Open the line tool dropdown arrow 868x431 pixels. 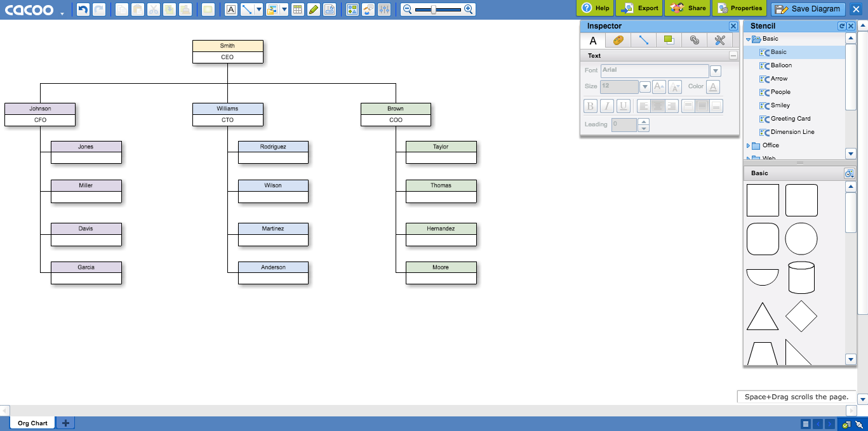pyautogui.click(x=259, y=10)
